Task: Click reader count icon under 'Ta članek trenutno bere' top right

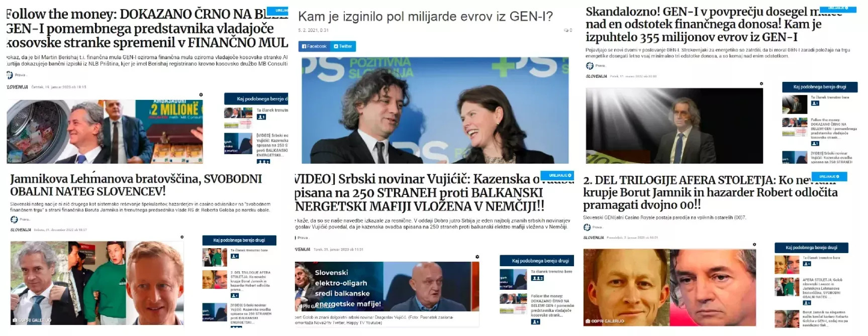Action: [x=815, y=103]
